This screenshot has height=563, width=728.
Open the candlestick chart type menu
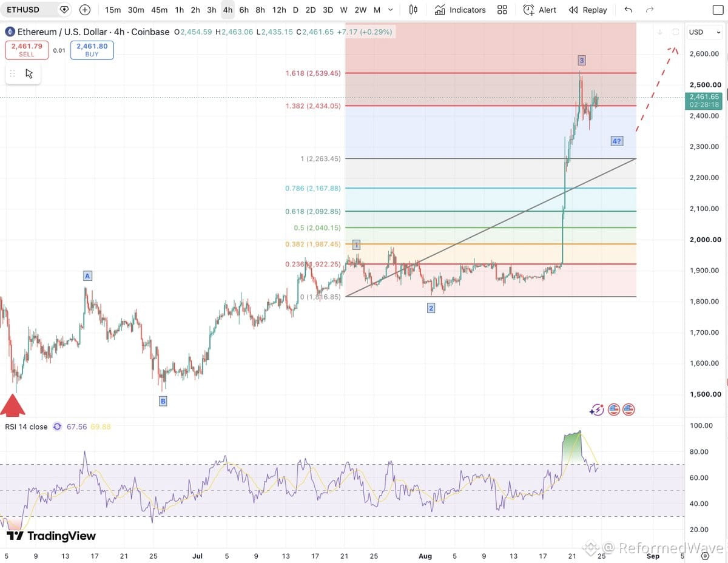click(413, 10)
